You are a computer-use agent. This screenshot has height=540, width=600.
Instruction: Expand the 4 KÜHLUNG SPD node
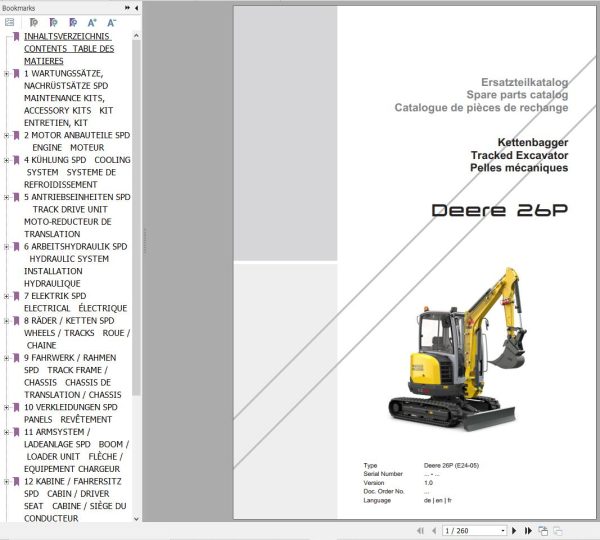click(x=7, y=160)
